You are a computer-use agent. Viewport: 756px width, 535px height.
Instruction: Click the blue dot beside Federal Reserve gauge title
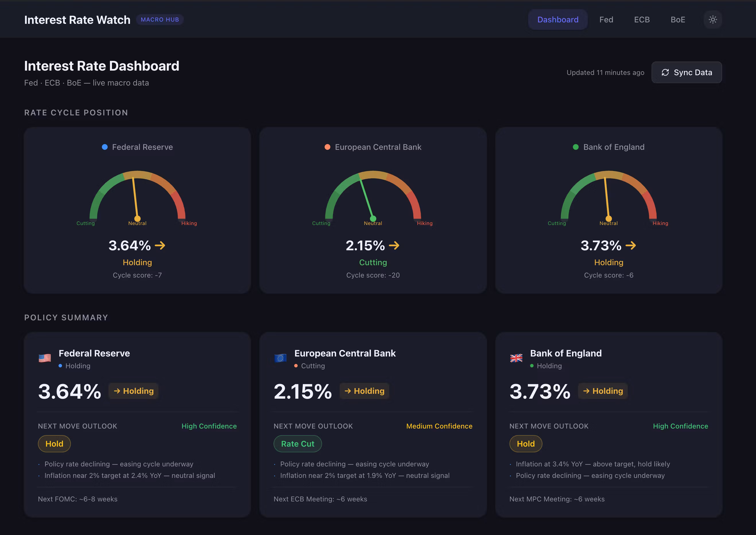point(105,147)
